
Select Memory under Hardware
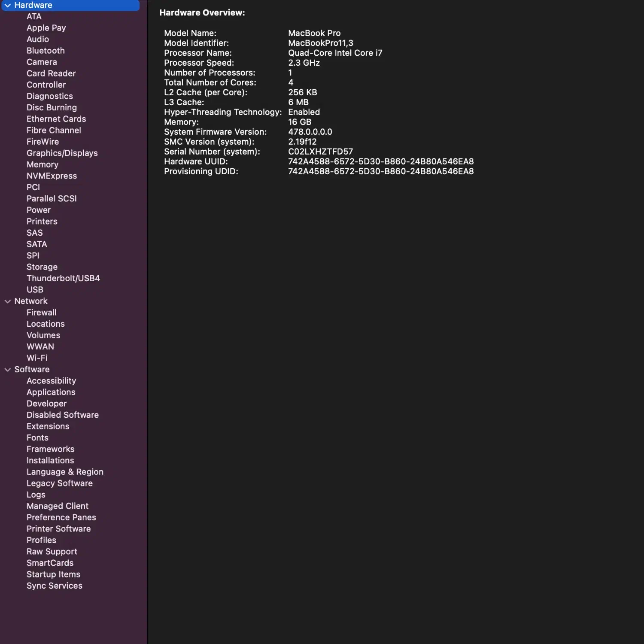click(42, 164)
